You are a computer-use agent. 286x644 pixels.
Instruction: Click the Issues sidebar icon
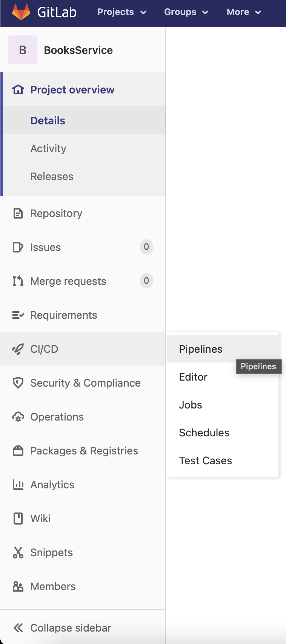pos(18,247)
